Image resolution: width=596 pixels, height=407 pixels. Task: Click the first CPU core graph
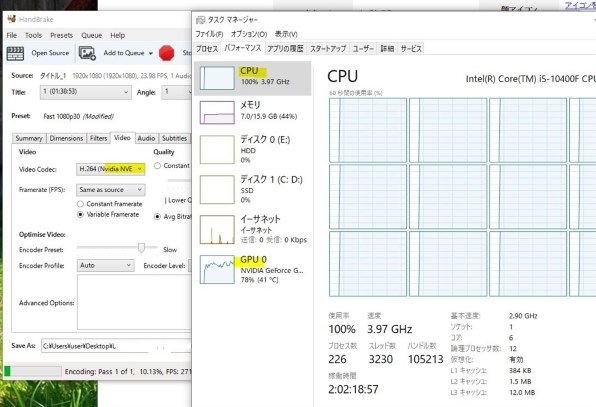[x=368, y=130]
